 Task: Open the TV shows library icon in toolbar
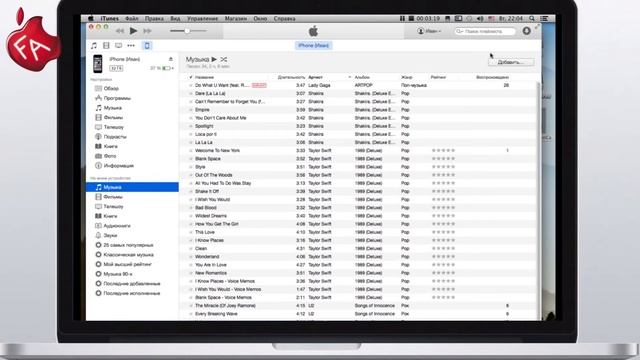coord(118,46)
